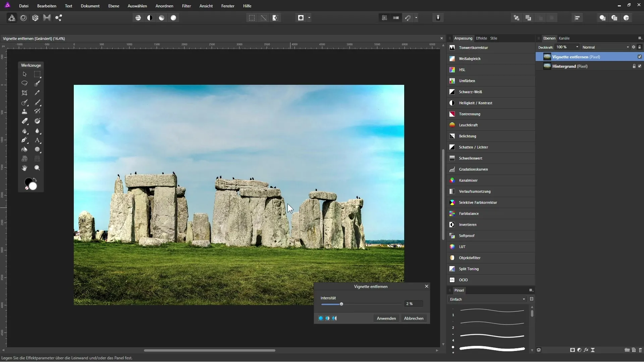Click the black foreground color swatch
This screenshot has height=362, width=644.
(28, 181)
